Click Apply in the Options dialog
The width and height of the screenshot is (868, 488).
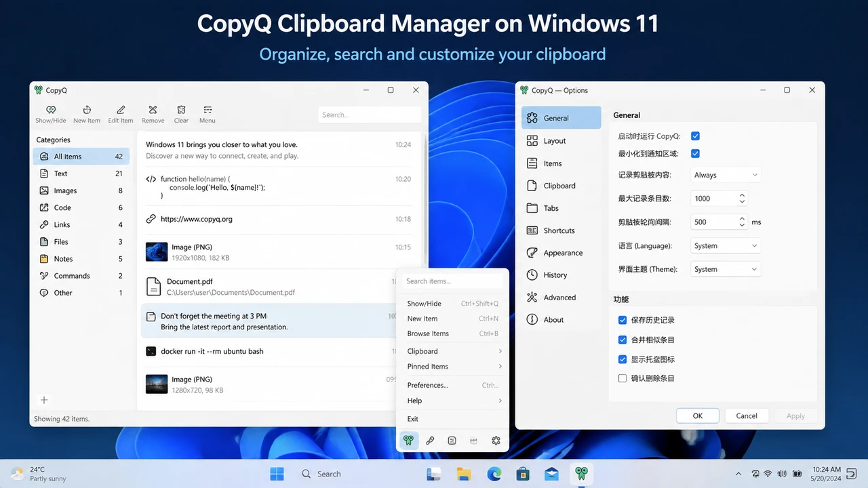pyautogui.click(x=795, y=416)
